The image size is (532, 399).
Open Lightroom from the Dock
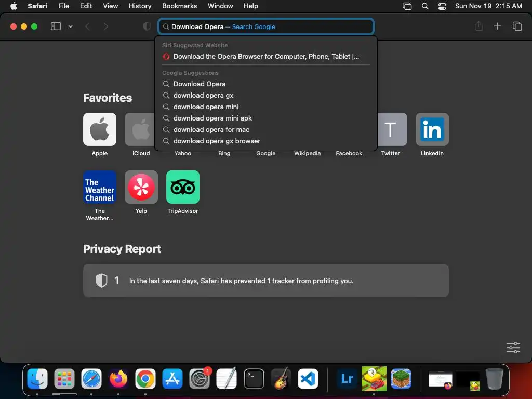[347, 379]
